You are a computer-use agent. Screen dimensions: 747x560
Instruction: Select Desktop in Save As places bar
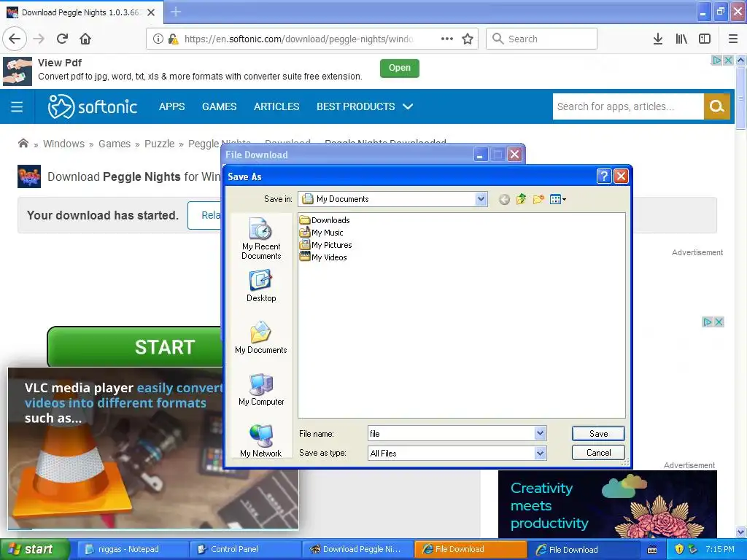(261, 286)
